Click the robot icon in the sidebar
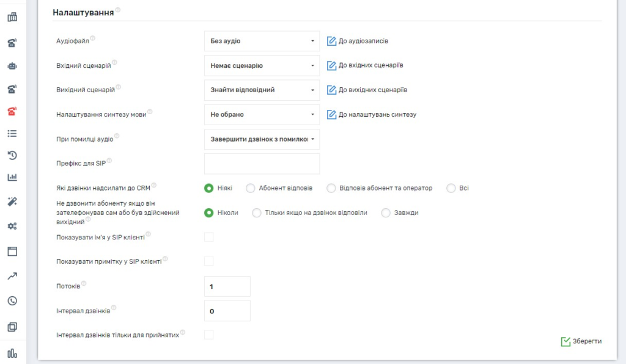 pos(12,66)
